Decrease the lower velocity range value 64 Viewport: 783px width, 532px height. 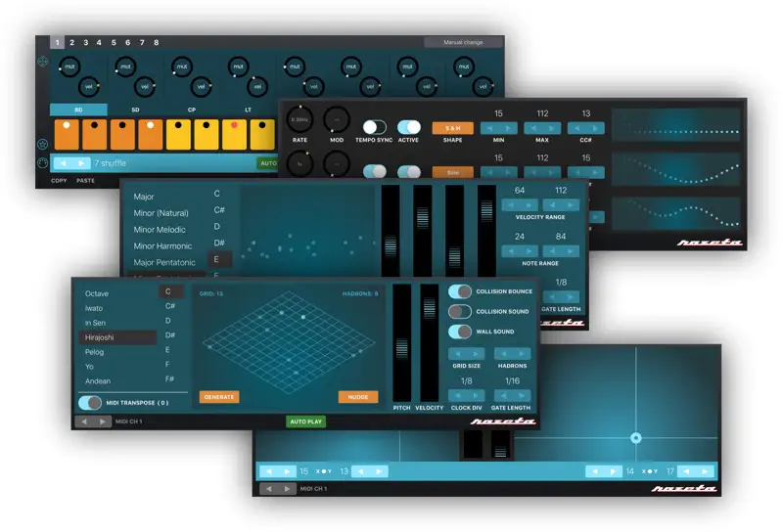pos(511,205)
